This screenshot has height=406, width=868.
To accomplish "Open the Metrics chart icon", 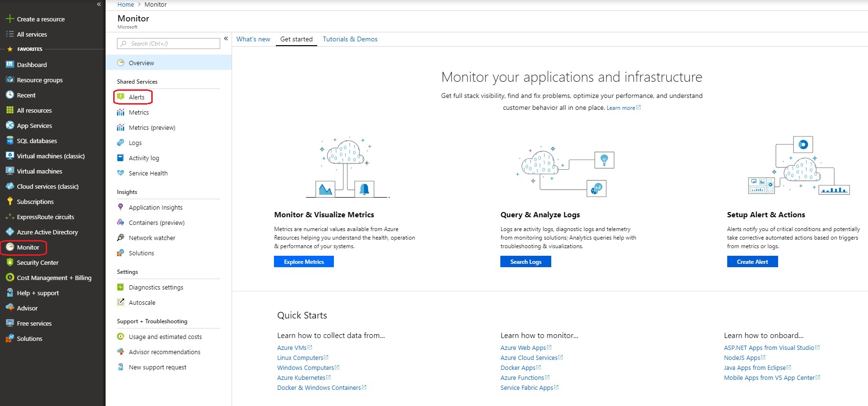I will pyautogui.click(x=121, y=112).
